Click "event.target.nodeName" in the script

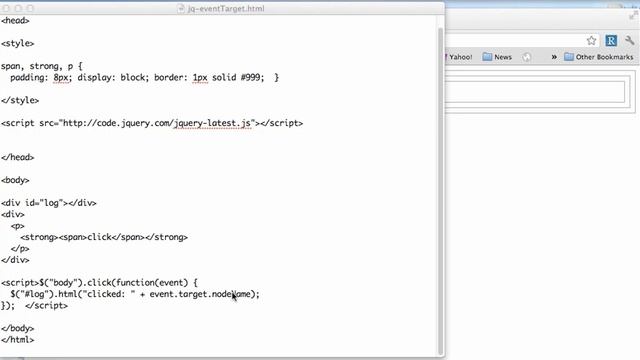pyautogui.click(x=200, y=294)
